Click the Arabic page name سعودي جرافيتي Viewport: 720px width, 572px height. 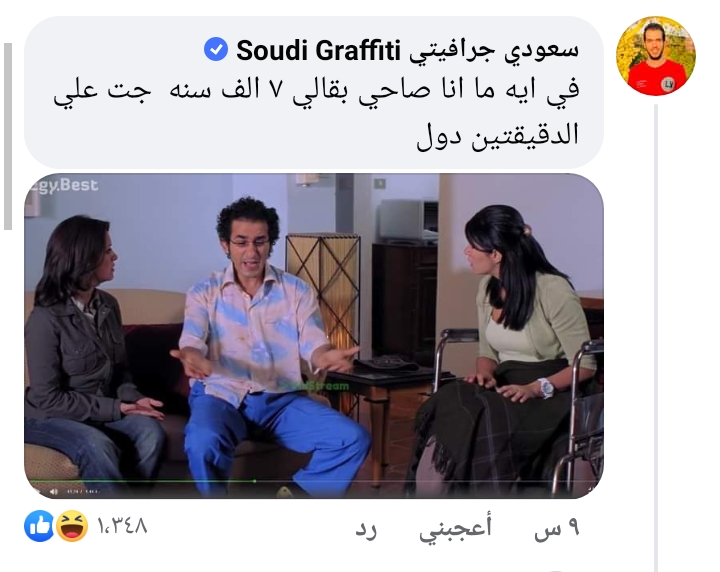(x=495, y=50)
